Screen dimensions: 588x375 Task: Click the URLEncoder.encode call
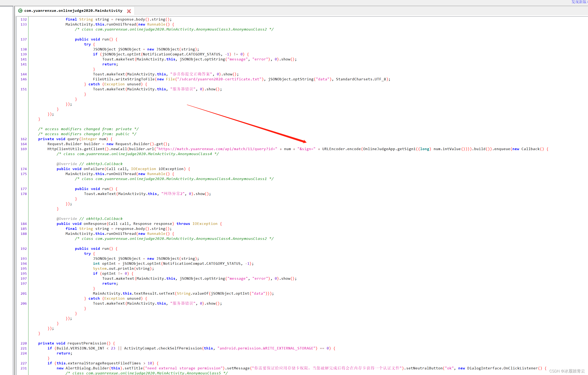click(341, 149)
